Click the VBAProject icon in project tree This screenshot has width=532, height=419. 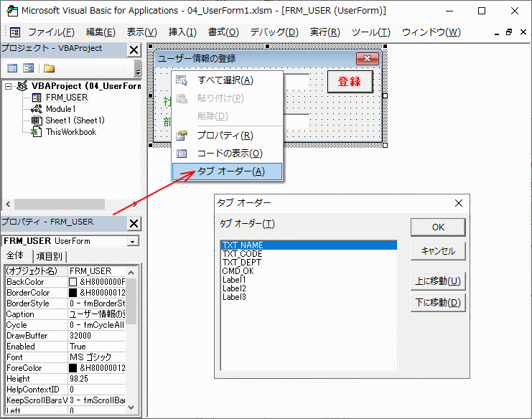click(x=22, y=86)
